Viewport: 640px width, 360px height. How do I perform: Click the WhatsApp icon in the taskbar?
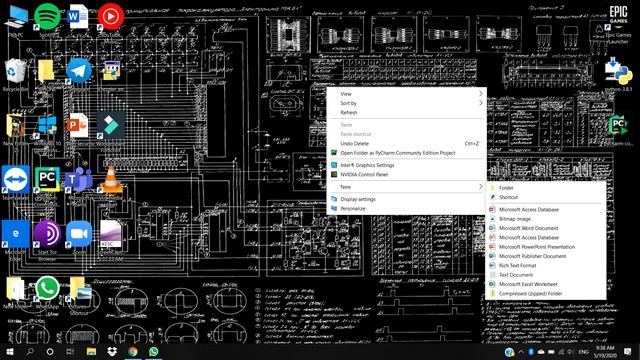[153, 351]
